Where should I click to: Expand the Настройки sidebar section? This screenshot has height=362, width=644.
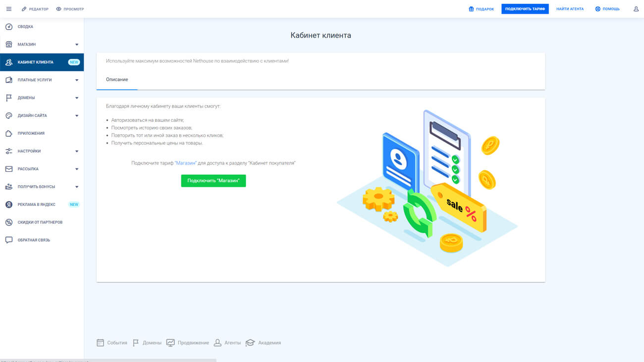[77, 152]
